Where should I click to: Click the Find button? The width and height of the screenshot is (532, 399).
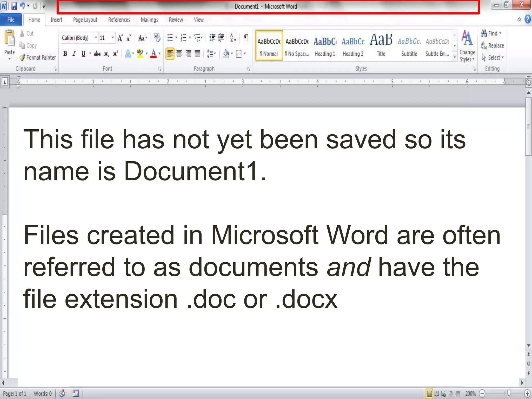click(491, 33)
